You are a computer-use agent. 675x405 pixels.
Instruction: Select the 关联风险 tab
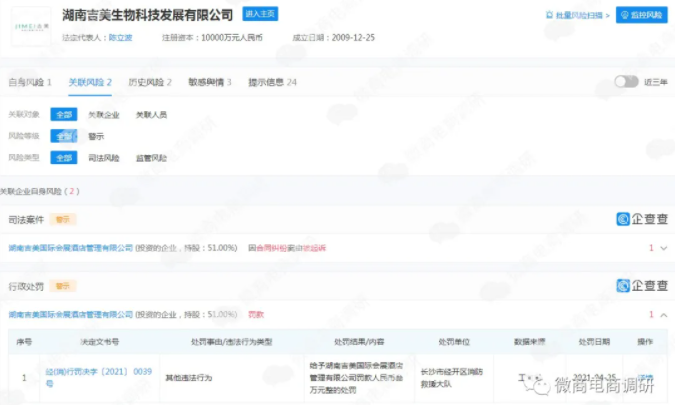(89, 82)
